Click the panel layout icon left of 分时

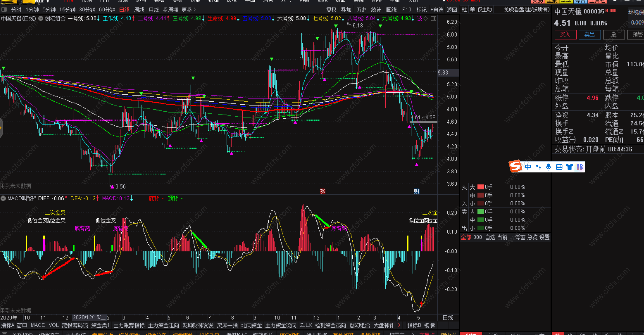coord(4,10)
